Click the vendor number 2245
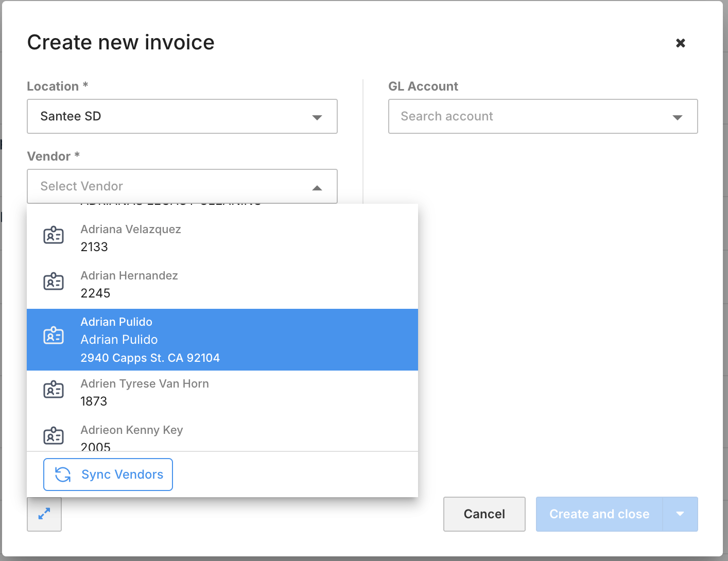 point(95,293)
